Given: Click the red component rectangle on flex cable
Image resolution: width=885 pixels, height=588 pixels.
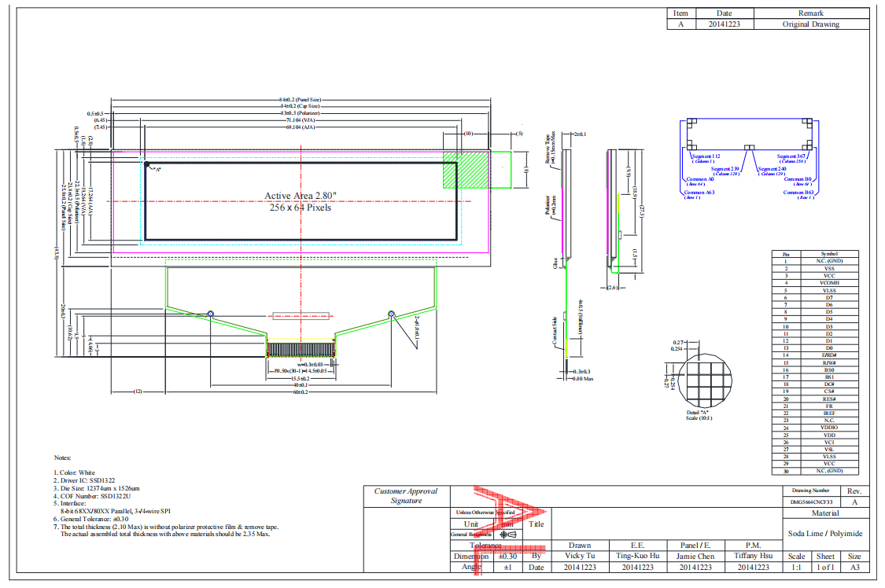Looking at the screenshot, I should pos(301,316).
